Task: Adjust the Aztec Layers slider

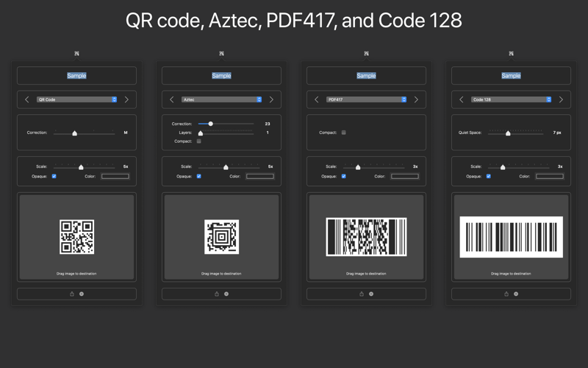Action: (x=226, y=132)
